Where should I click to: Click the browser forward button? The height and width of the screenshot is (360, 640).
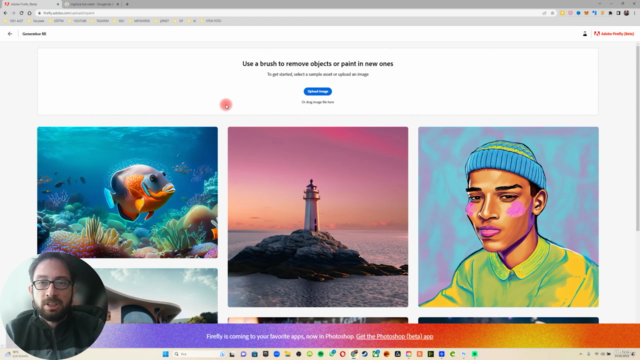[x=13, y=13]
